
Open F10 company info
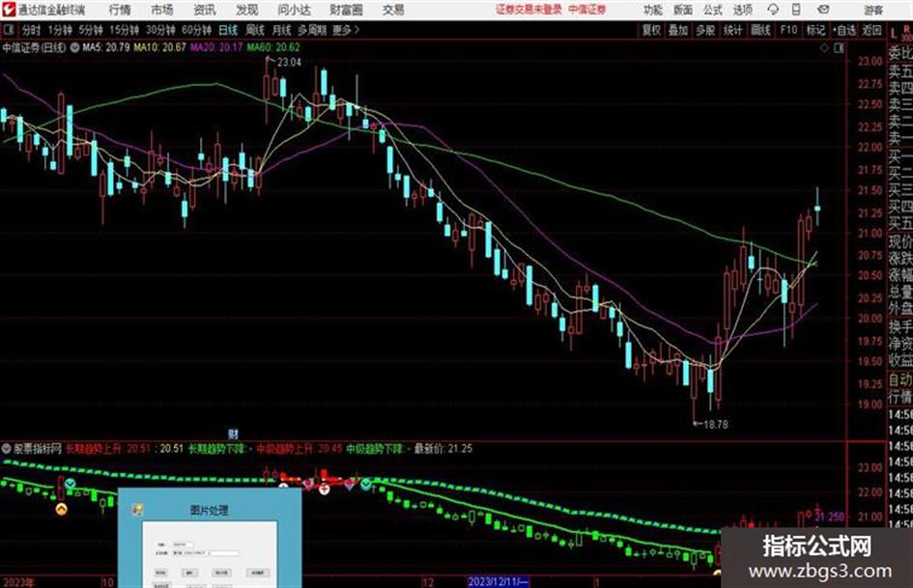point(789,30)
